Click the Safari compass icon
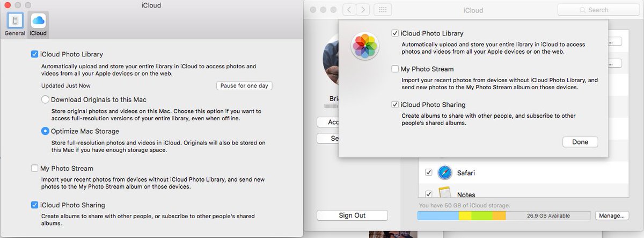This screenshot has width=644, height=238. [446, 173]
